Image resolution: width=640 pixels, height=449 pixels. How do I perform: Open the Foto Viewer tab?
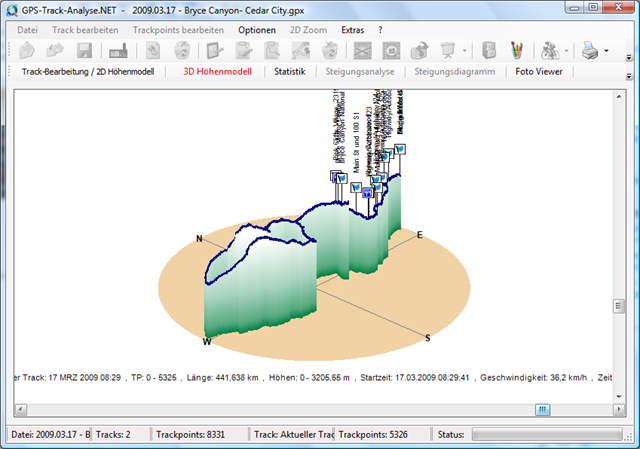(x=539, y=72)
